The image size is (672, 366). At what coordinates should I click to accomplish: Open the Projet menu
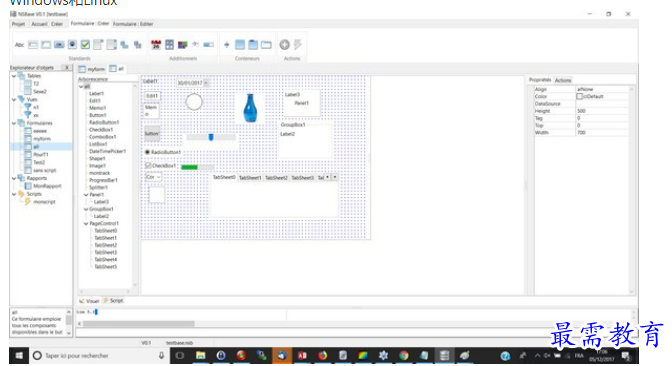18,24
